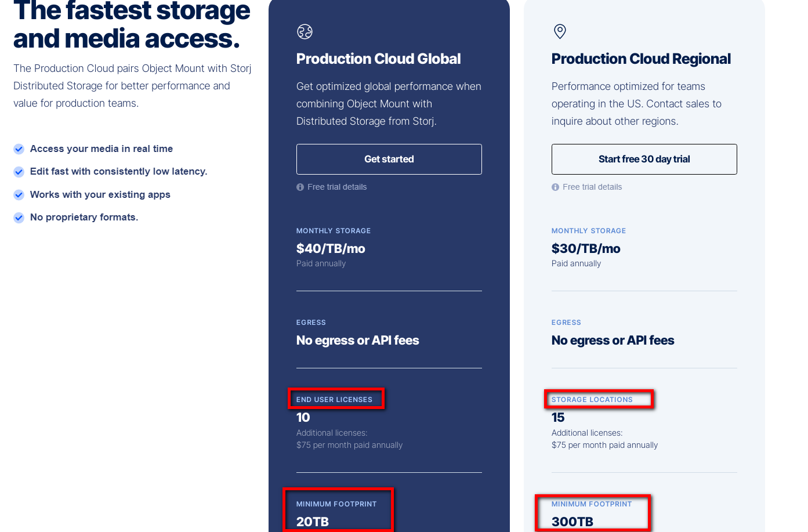This screenshot has height=532, width=808.
Task: Open Free trial details link under Get started
Action: (337, 187)
